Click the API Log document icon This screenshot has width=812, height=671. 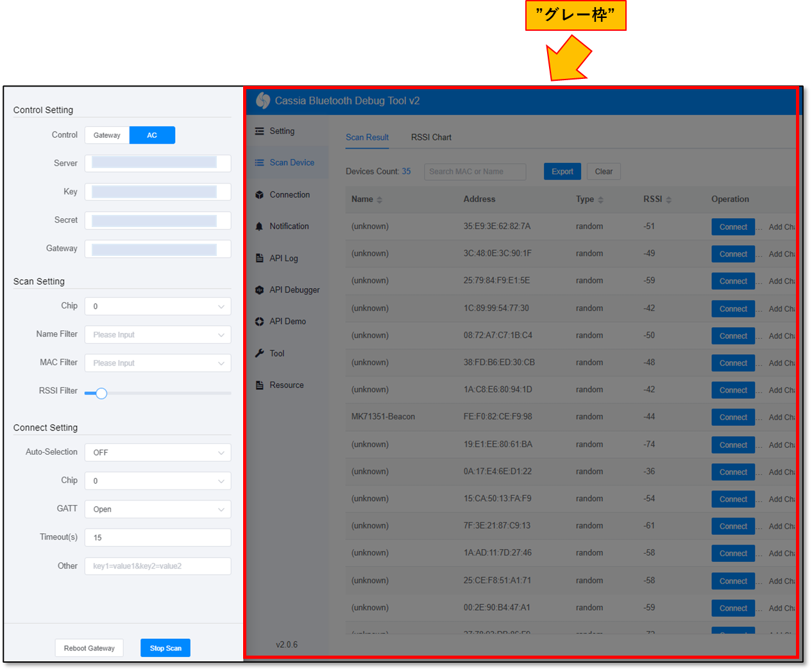tap(259, 259)
